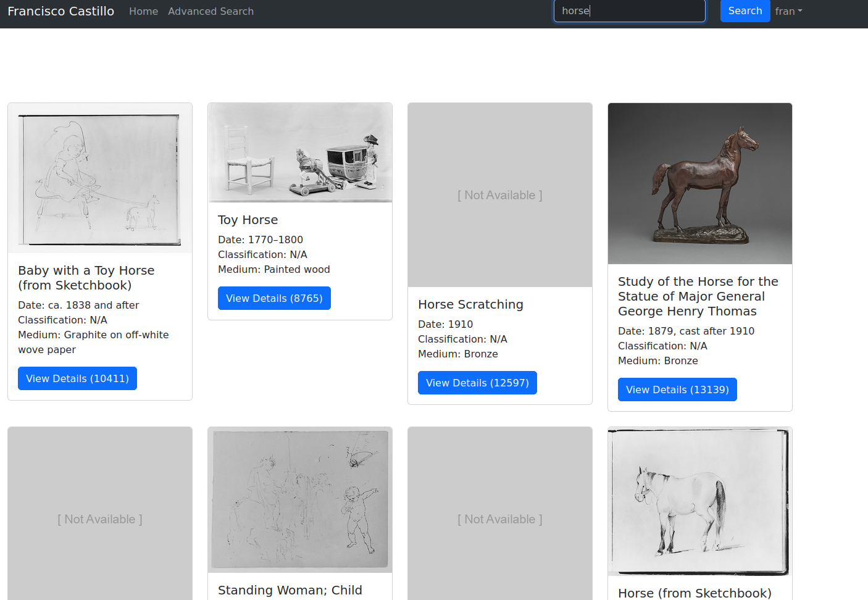
Task: Click the Horse (from Sketchbook) drawing
Action: [699, 501]
